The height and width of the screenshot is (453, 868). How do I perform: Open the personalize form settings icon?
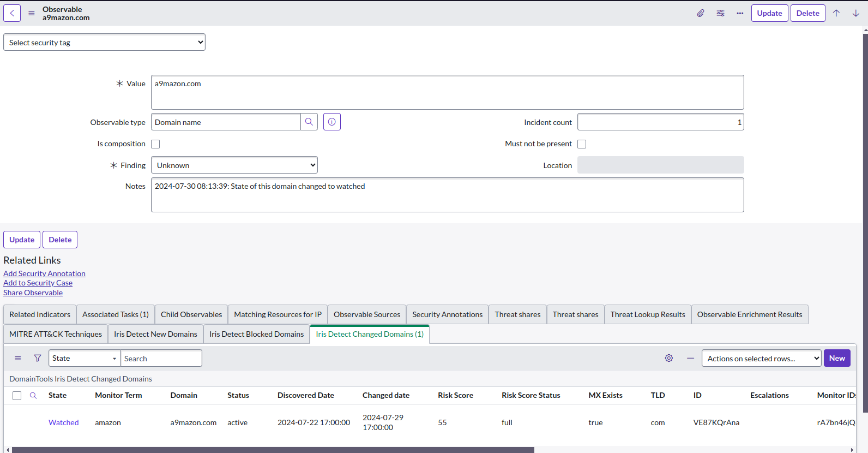click(x=720, y=13)
